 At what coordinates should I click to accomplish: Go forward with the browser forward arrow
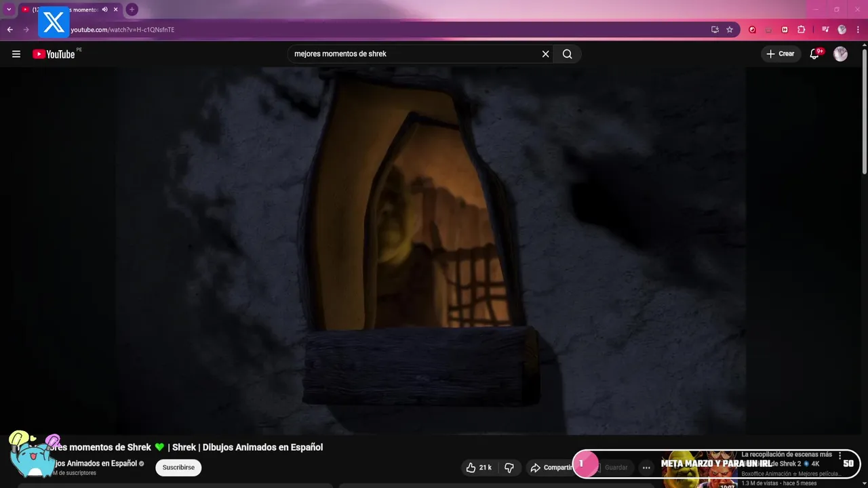tap(26, 30)
